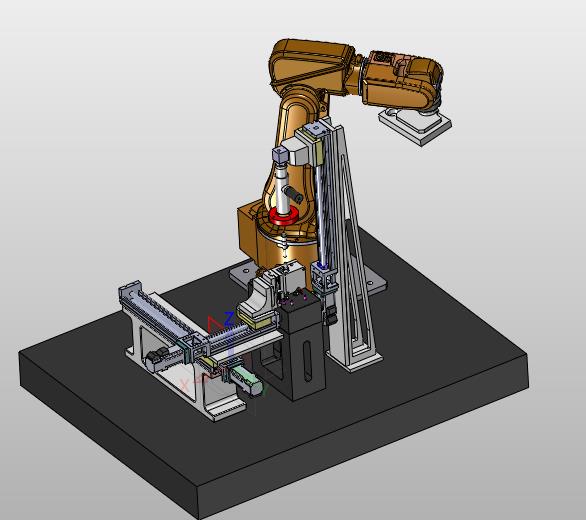Screen dimensions: 586x520
Task: Select the light green motor cylinder
Action: (247, 380)
